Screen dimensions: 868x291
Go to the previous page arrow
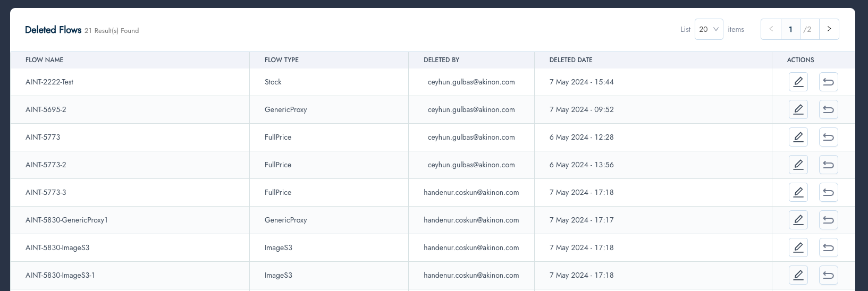(x=771, y=29)
